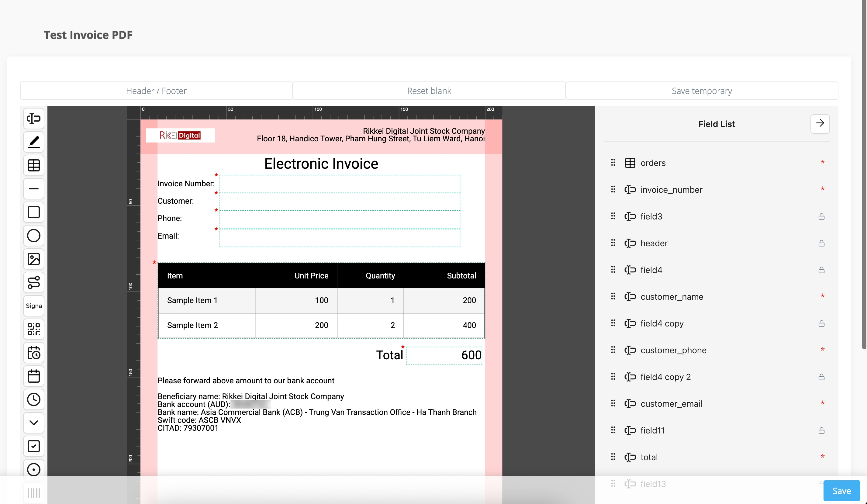Select the QR code tool
The height and width of the screenshot is (504, 867).
34,329
